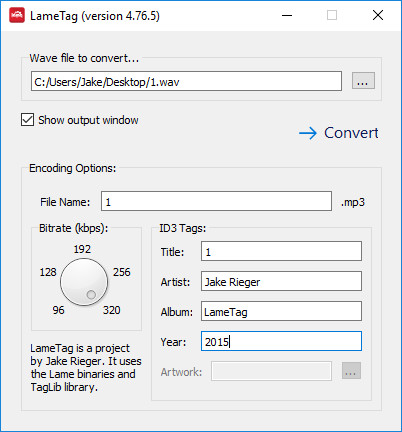
Task: Pick the 320 kbps bitrate mark
Action: point(111,310)
